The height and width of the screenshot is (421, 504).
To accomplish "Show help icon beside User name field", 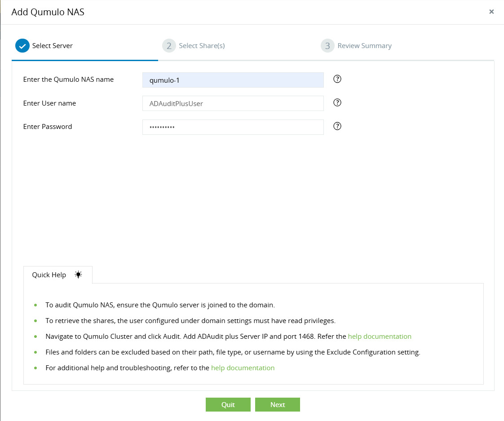I will (x=337, y=103).
